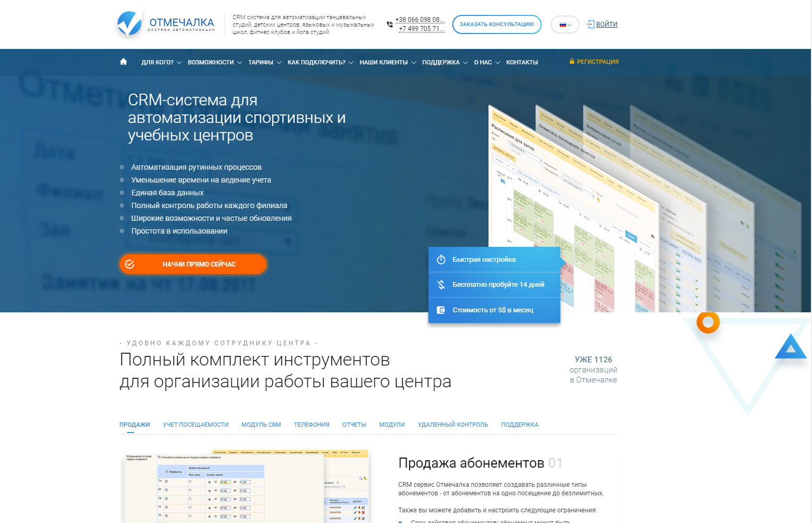This screenshot has width=812, height=523.
Task: Click Полный контроль работы каждого филиала bullet
Action: (x=209, y=205)
